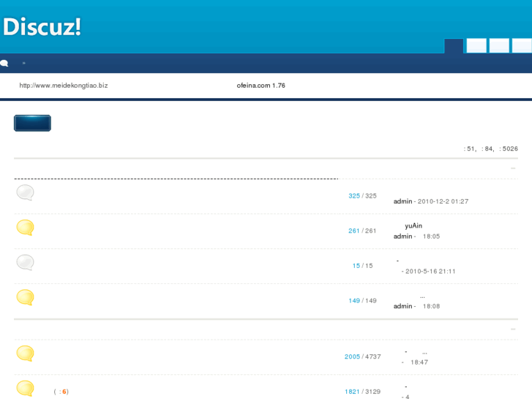Screen dimensions: 532x399
Task: Click the 18:08 timestamp
Action: 431,306
